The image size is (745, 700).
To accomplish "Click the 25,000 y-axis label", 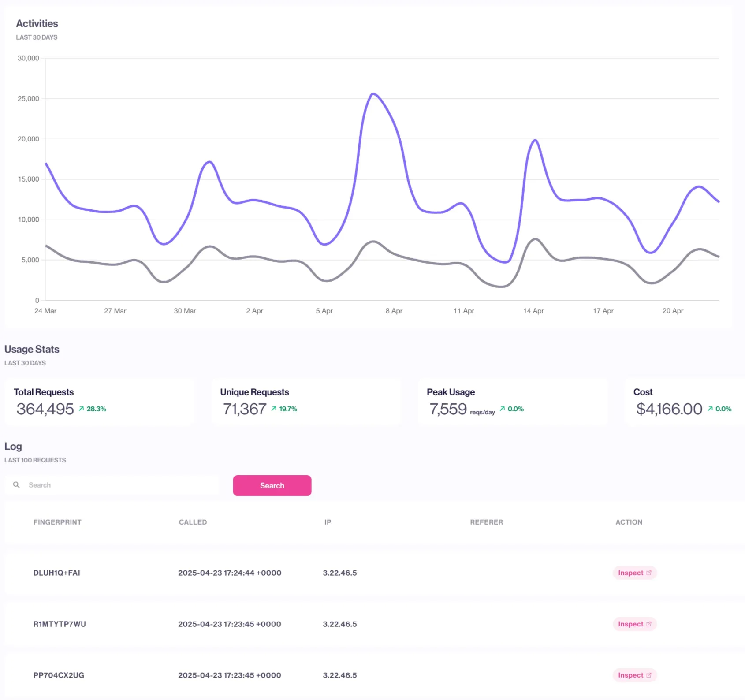I will (x=28, y=98).
